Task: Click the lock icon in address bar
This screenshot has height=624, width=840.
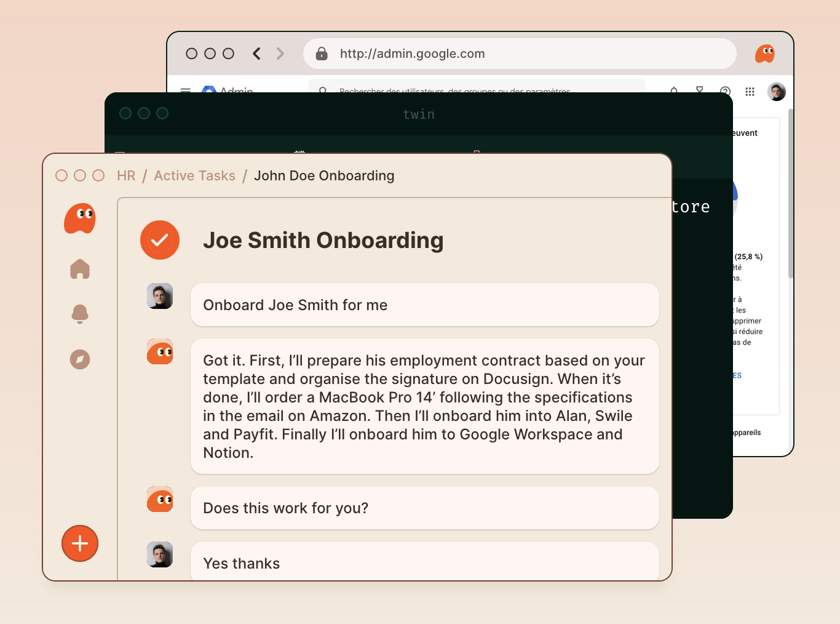Action: coord(322,54)
